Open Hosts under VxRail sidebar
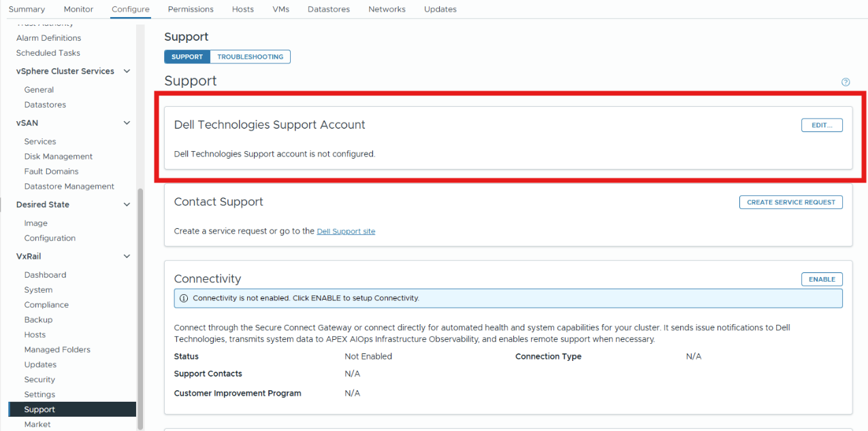The image size is (868, 431). (35, 335)
